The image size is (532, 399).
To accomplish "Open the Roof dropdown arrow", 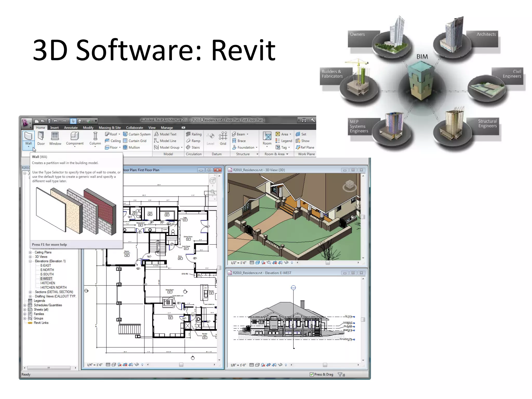I will (x=119, y=134).
